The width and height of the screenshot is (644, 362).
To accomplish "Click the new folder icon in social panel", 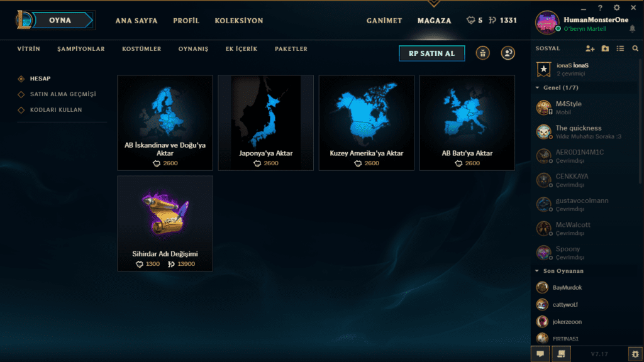I will pyautogui.click(x=605, y=48).
